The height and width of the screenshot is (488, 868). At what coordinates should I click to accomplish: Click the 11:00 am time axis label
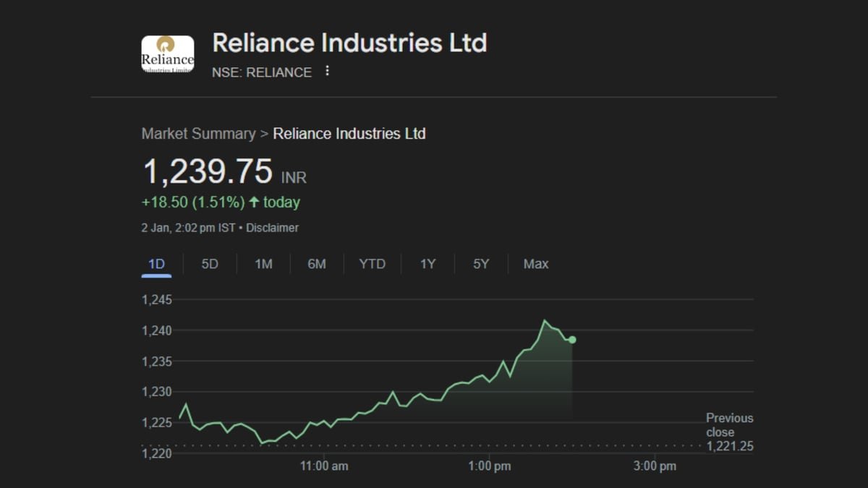(x=324, y=466)
